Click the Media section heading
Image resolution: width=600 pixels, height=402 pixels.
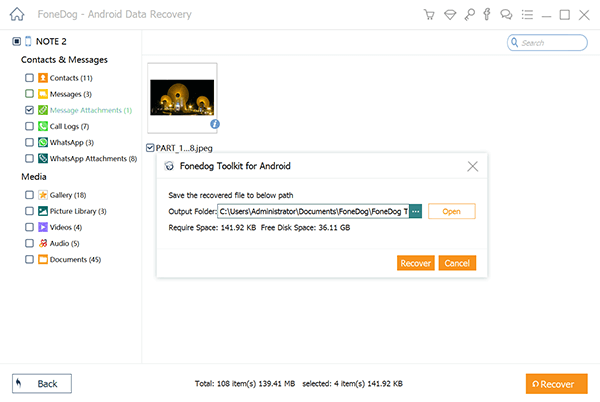click(x=34, y=177)
